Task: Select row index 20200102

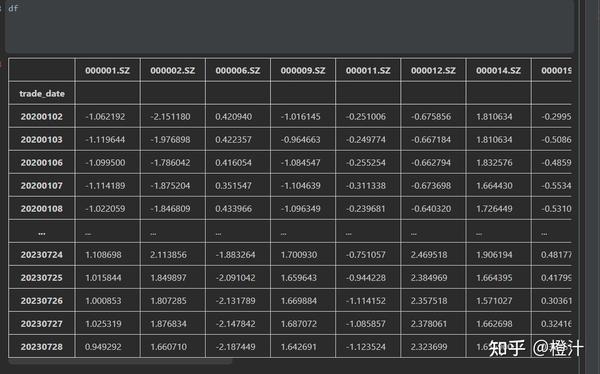Action: (42, 116)
